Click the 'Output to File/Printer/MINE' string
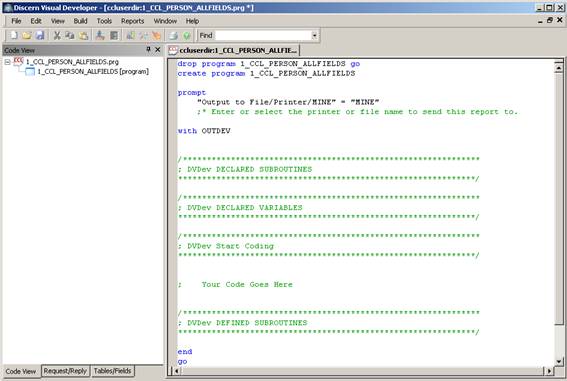567x381 pixels. 267,102
